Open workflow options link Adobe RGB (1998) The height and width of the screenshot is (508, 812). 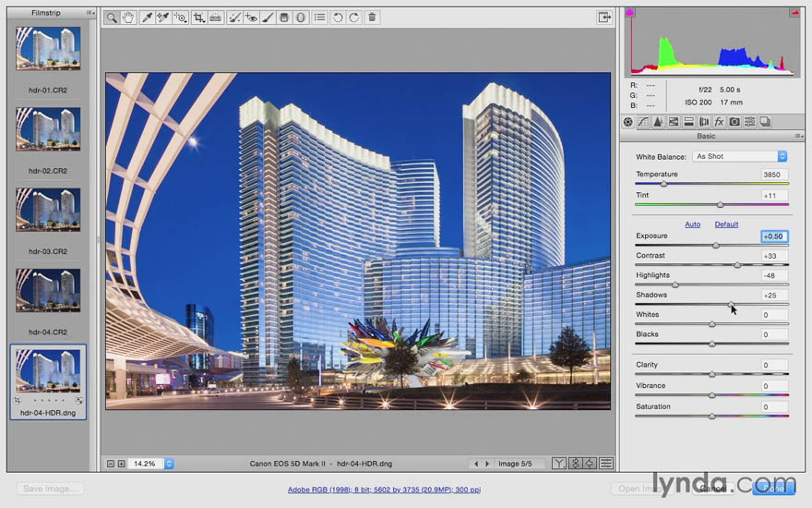(x=384, y=490)
